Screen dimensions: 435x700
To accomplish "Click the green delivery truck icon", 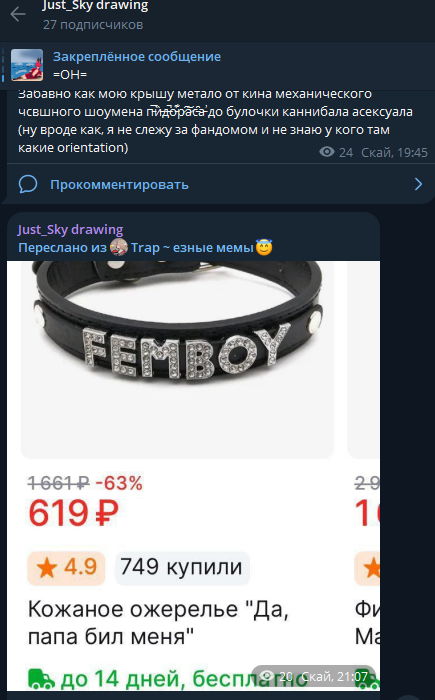I will pos(41,679).
